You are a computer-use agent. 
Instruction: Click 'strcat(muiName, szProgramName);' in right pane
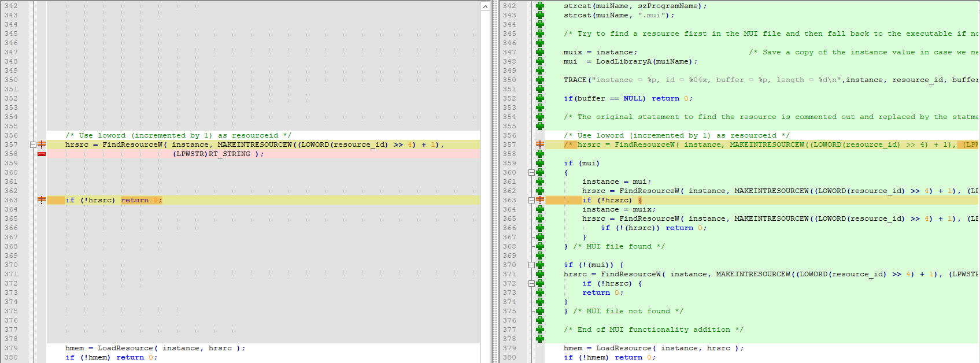[x=635, y=6]
